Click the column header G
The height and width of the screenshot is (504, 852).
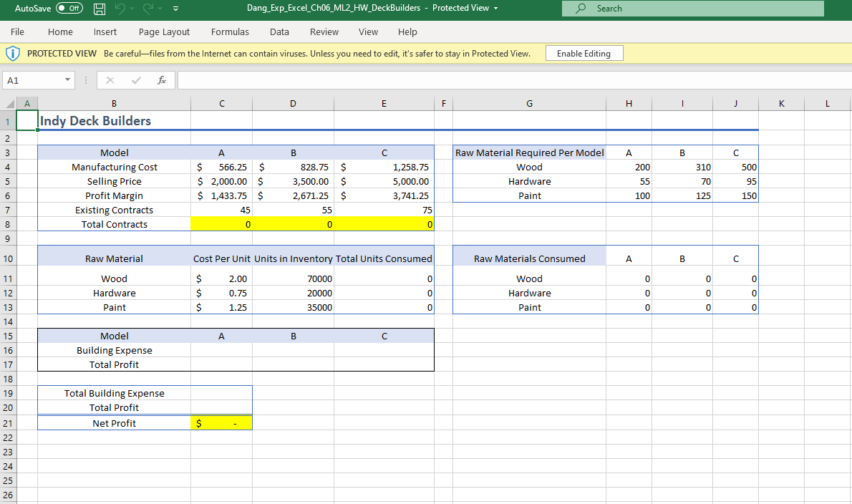click(529, 102)
